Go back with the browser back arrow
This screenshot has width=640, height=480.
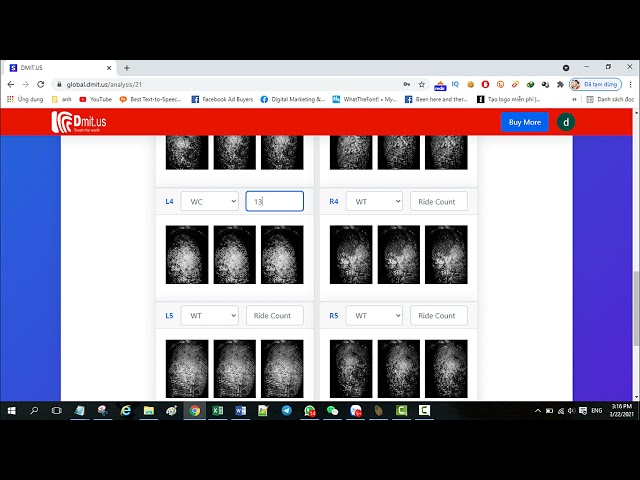click(x=11, y=84)
